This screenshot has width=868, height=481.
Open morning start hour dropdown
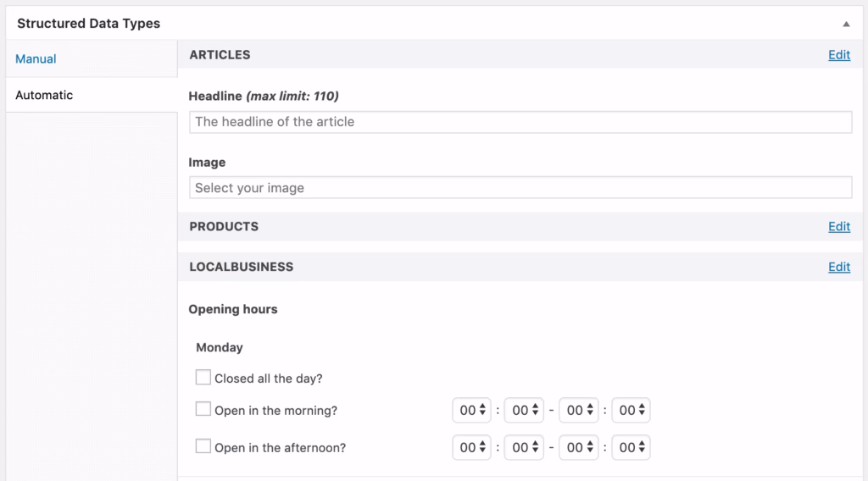click(x=471, y=411)
